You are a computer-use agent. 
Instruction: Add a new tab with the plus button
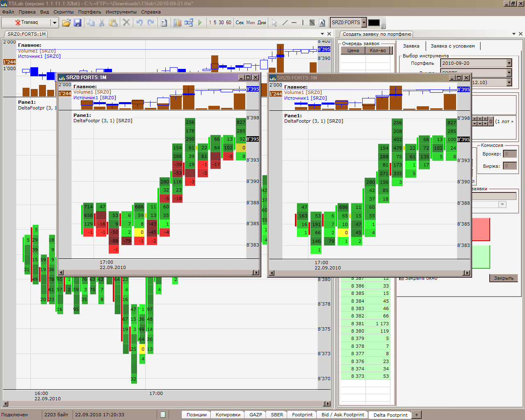(416, 415)
